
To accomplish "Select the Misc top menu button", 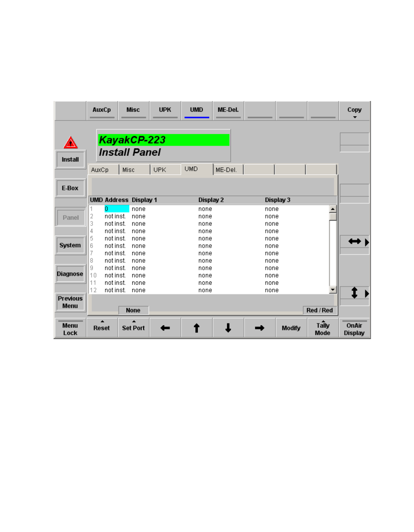I will [x=133, y=111].
